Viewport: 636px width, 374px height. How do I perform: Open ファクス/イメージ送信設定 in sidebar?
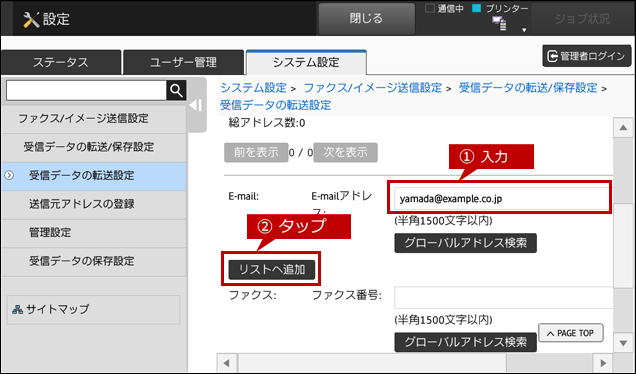pos(94,118)
